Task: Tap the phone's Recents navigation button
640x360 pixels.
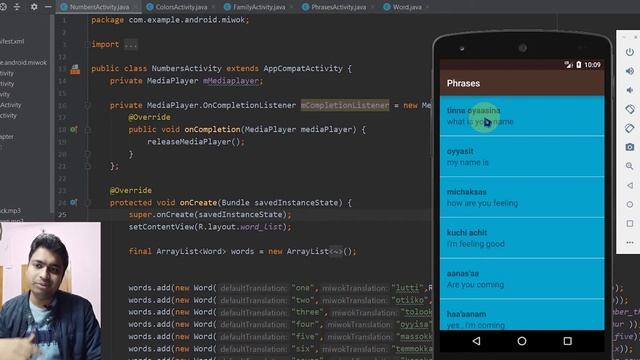Action: click(567, 341)
